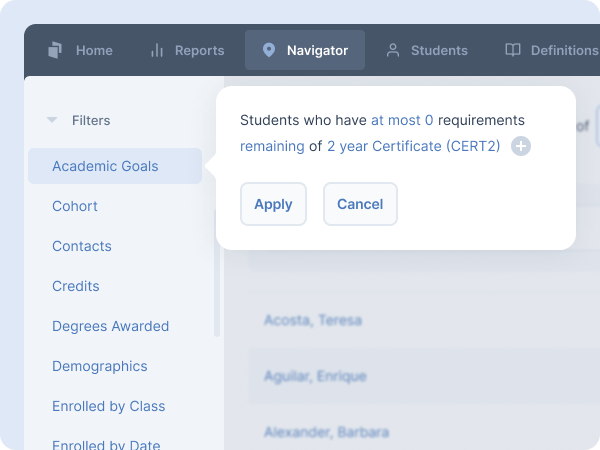
Task: Select the Academic Goals filter
Action: pos(105,166)
